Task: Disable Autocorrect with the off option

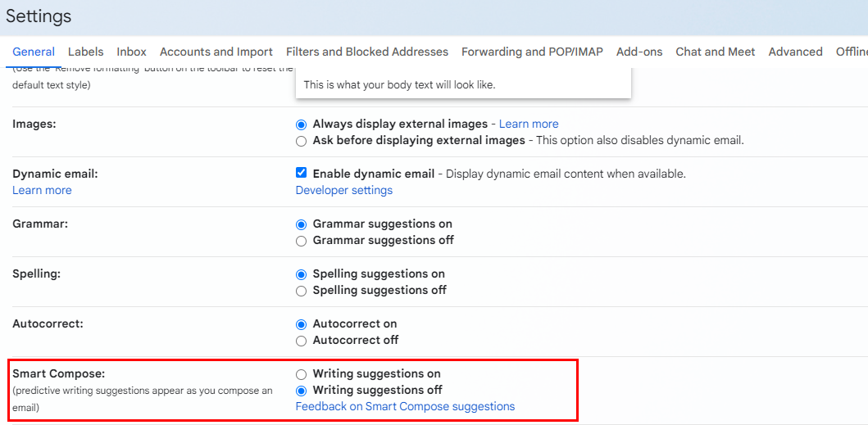Action: pyautogui.click(x=302, y=341)
